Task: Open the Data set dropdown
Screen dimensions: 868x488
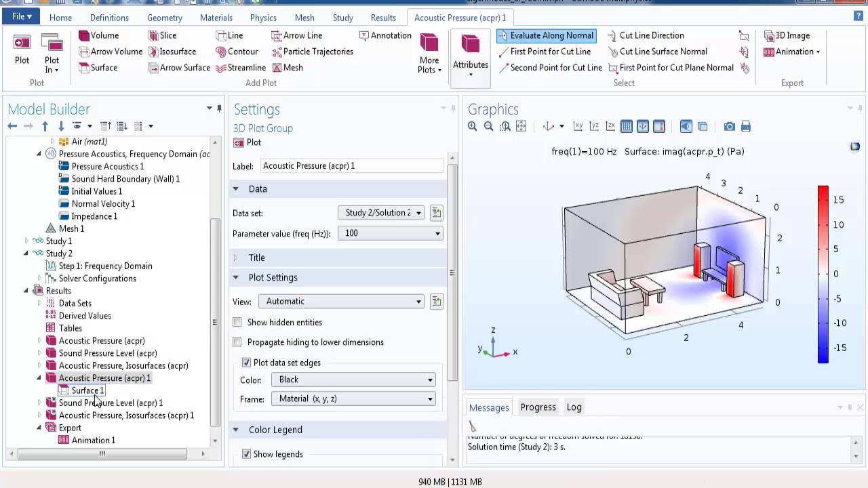Action: coord(381,213)
